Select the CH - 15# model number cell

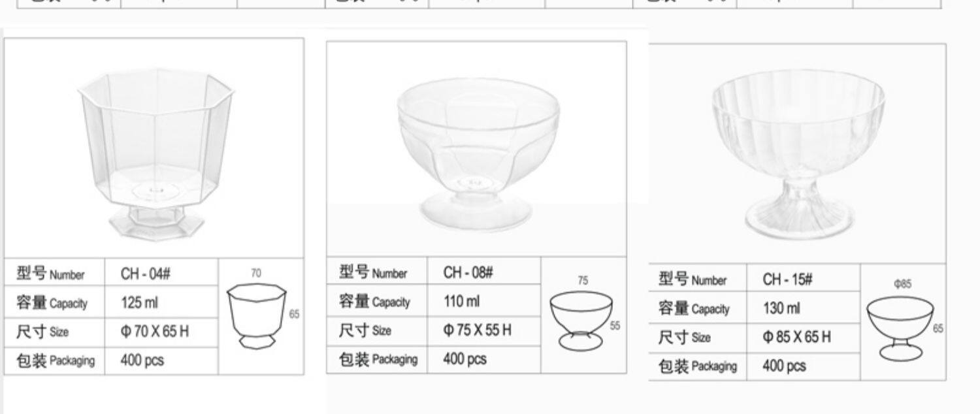(x=804, y=279)
